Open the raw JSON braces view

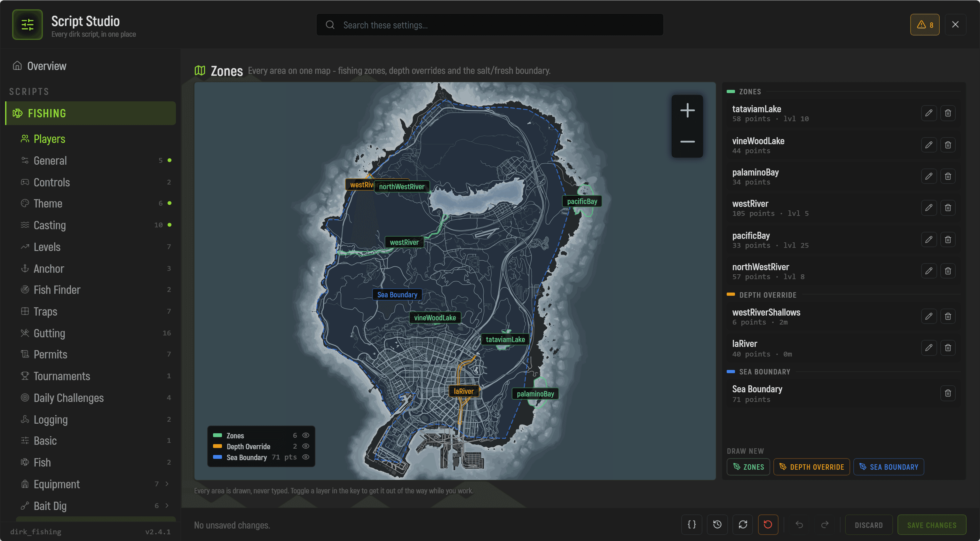pyautogui.click(x=692, y=525)
